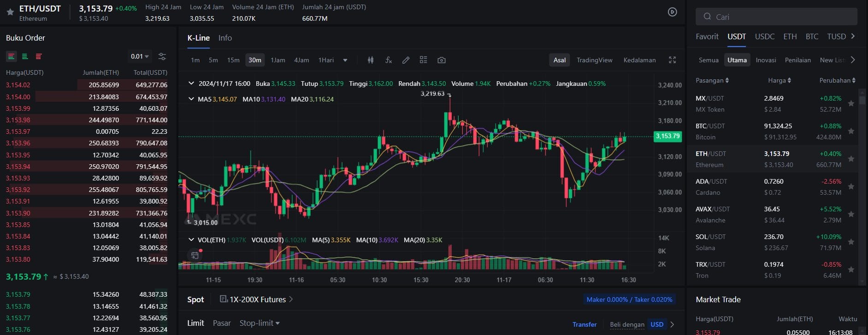
Task: Click the Cari search input field
Action: (x=776, y=17)
